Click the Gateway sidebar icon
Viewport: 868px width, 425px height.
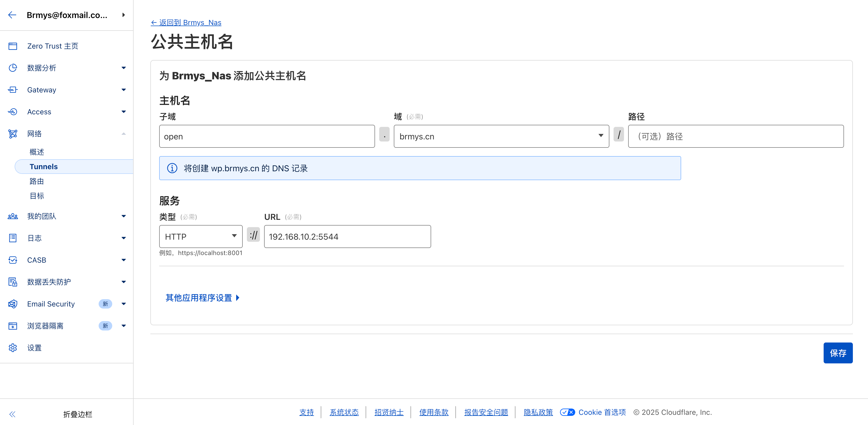pos(13,90)
